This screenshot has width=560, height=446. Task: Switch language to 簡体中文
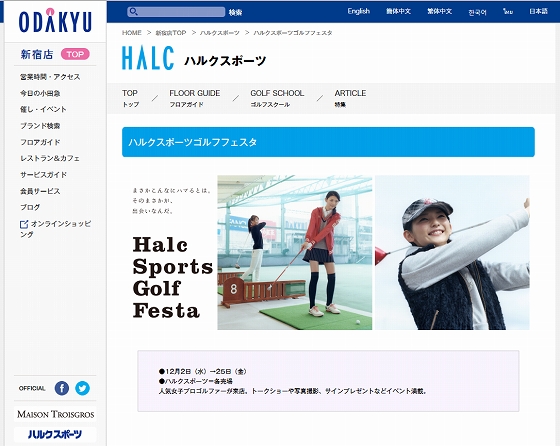[398, 11]
